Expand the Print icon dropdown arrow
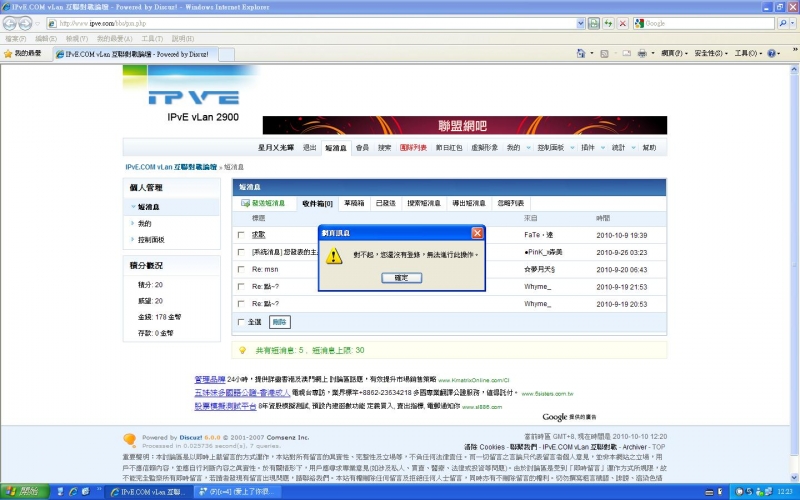Viewport: 800px width, 500px height. pos(653,53)
